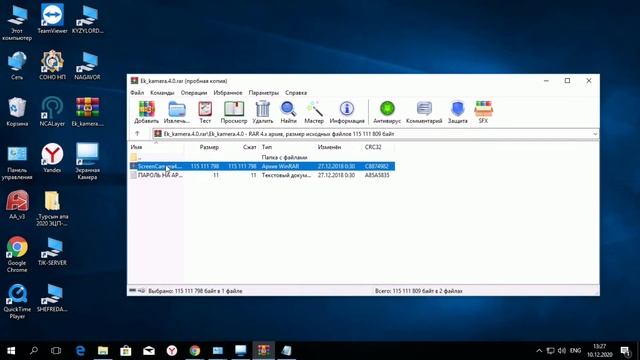Viewport: 640px width, 360px height.
Task: Click the SFX archive tool icon
Action: pyautogui.click(x=483, y=112)
